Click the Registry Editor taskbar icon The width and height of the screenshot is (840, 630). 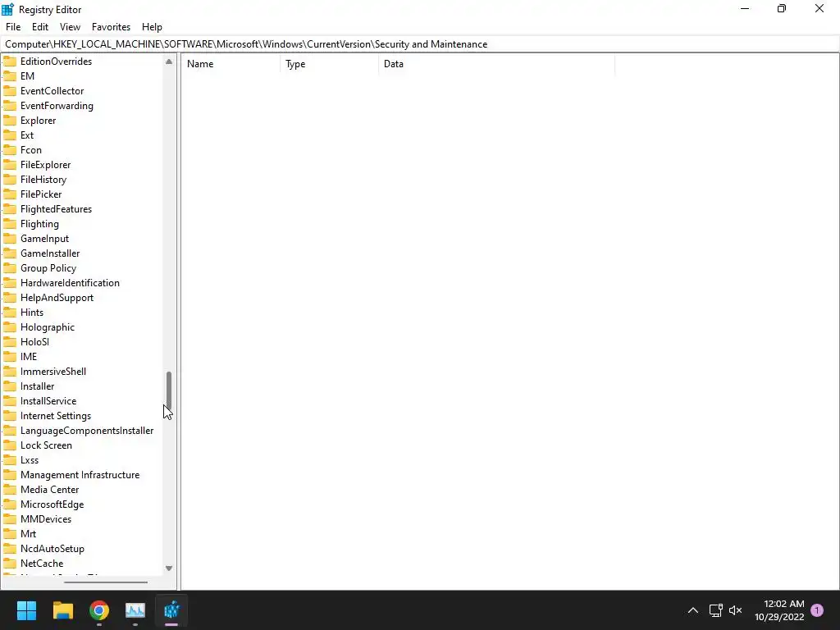click(x=171, y=610)
